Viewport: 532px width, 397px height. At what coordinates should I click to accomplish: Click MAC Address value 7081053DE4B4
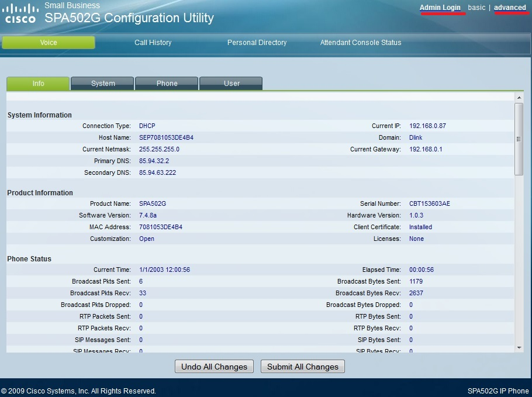(161, 227)
